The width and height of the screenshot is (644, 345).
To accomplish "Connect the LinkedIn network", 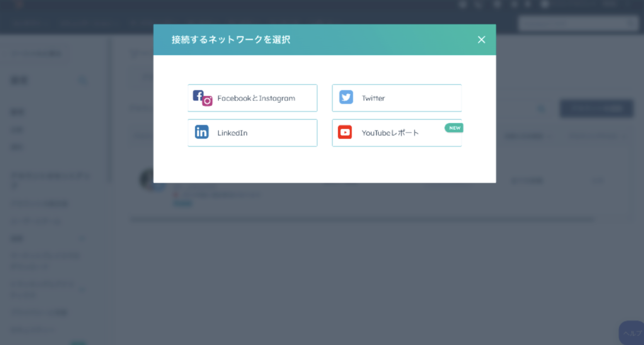I will click(x=252, y=133).
